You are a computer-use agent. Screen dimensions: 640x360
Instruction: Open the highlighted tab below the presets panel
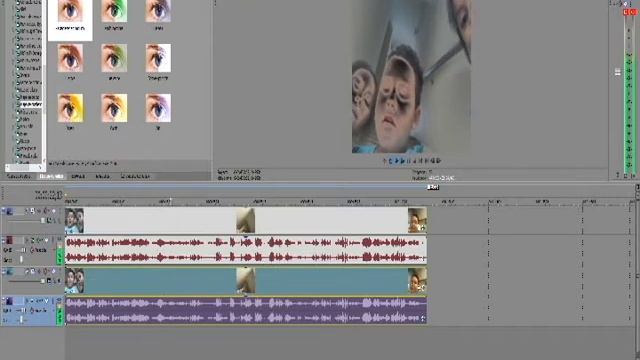click(x=51, y=176)
